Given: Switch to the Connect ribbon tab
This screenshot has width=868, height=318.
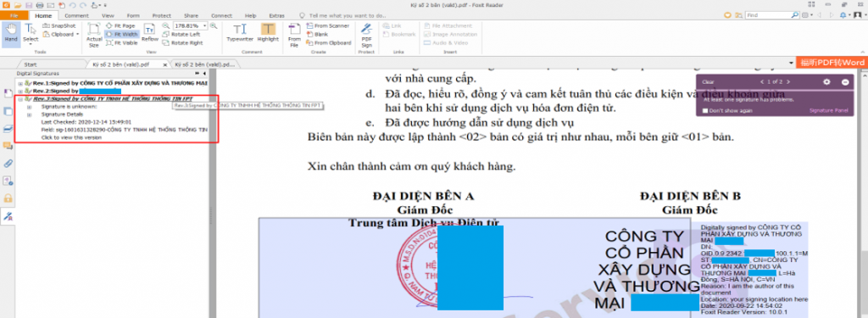Looking at the screenshot, I should coord(221,16).
